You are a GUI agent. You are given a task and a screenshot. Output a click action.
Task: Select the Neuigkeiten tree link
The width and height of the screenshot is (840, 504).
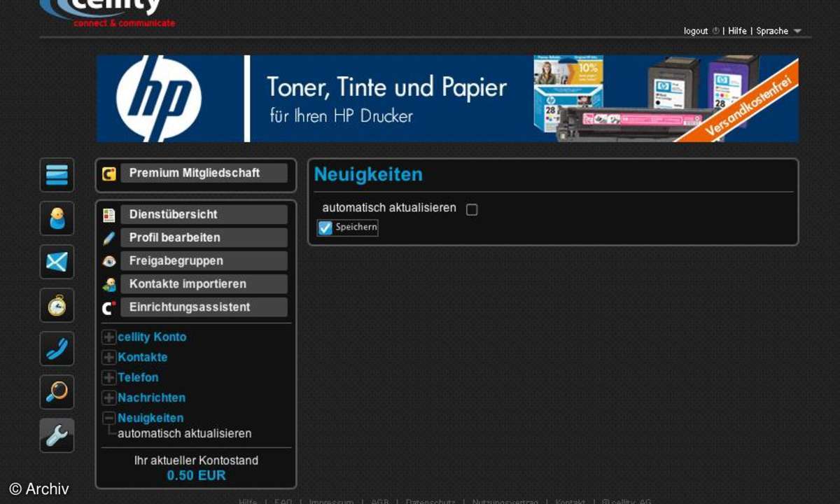pyautogui.click(x=150, y=418)
